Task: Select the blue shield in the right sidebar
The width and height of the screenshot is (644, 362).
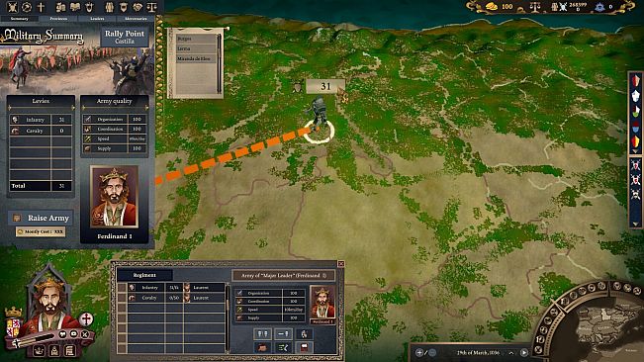Action: point(635,127)
